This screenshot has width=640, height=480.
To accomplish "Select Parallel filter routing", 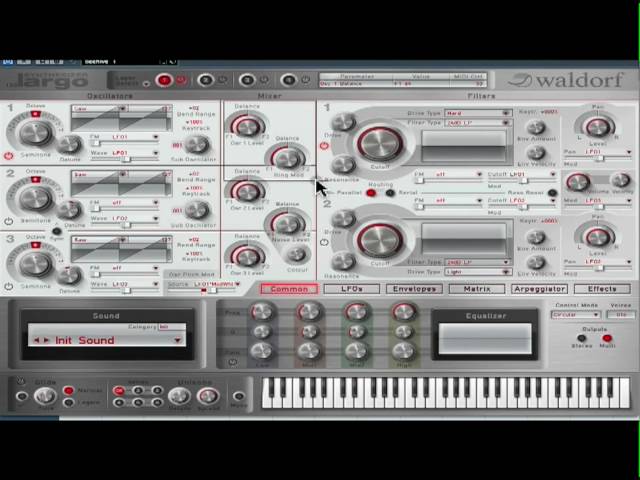I will point(371,193).
